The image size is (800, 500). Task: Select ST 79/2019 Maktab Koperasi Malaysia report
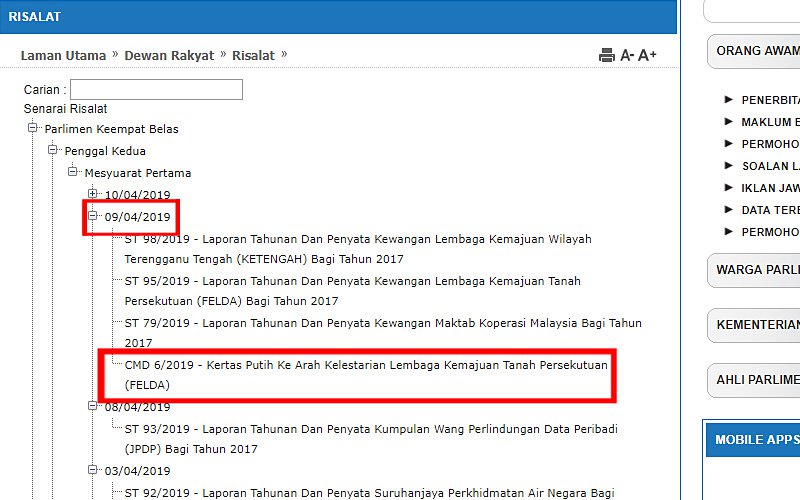[x=383, y=333]
